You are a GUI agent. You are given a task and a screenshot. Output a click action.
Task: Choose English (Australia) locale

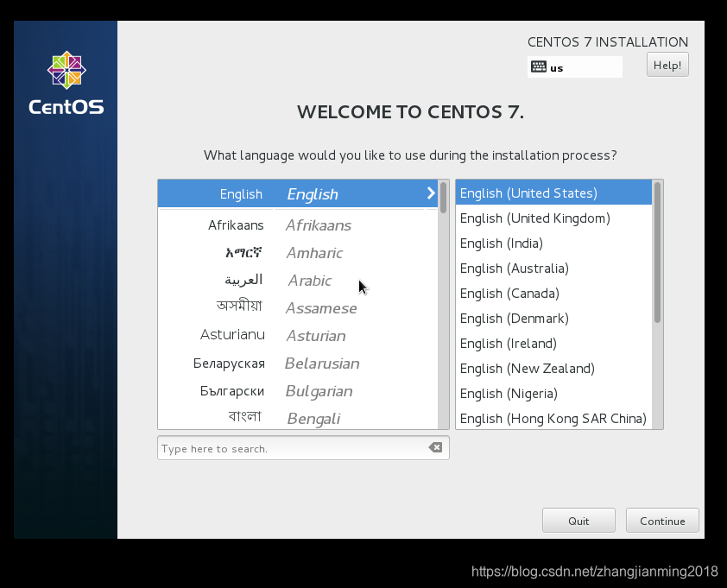pyautogui.click(x=553, y=268)
